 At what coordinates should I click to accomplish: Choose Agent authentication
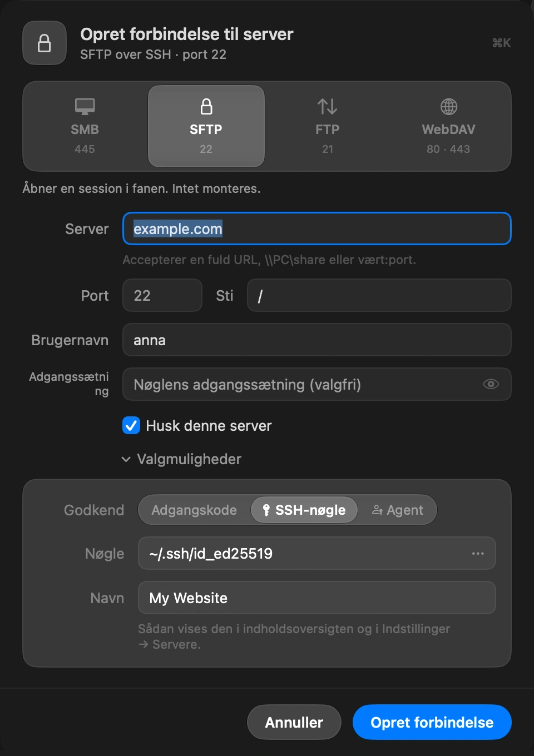tap(397, 510)
